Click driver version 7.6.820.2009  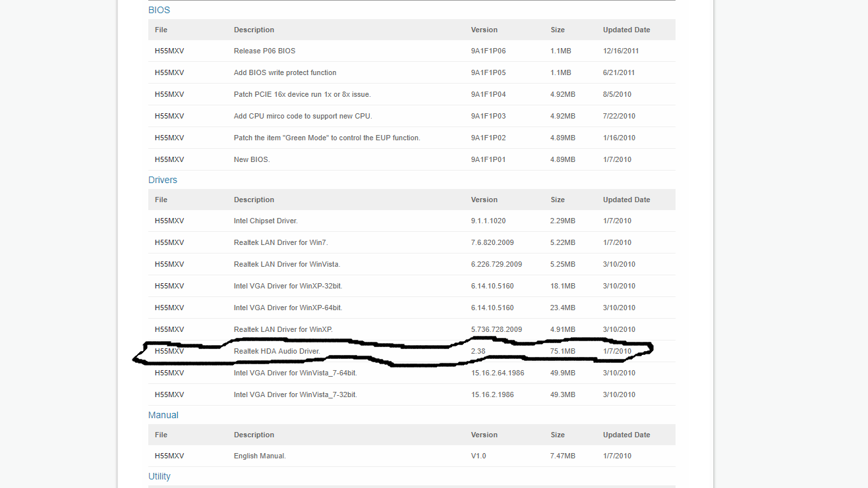(x=492, y=242)
